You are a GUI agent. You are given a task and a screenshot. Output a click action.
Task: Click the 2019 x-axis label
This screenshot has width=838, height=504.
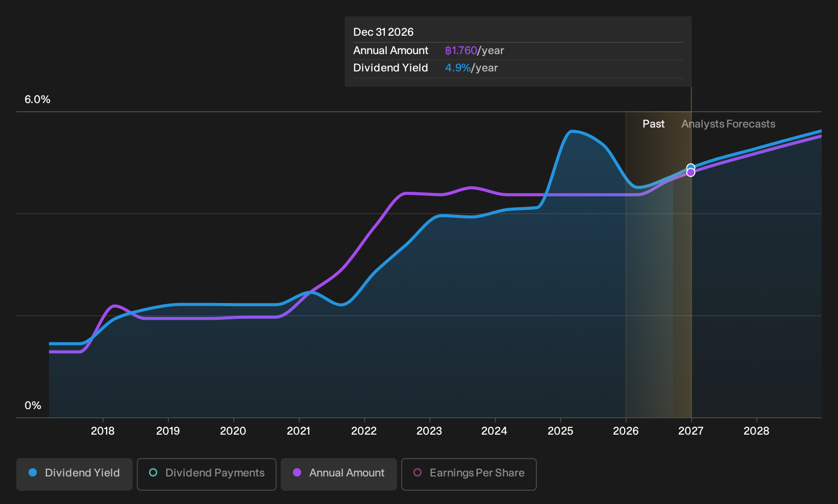pos(168,431)
